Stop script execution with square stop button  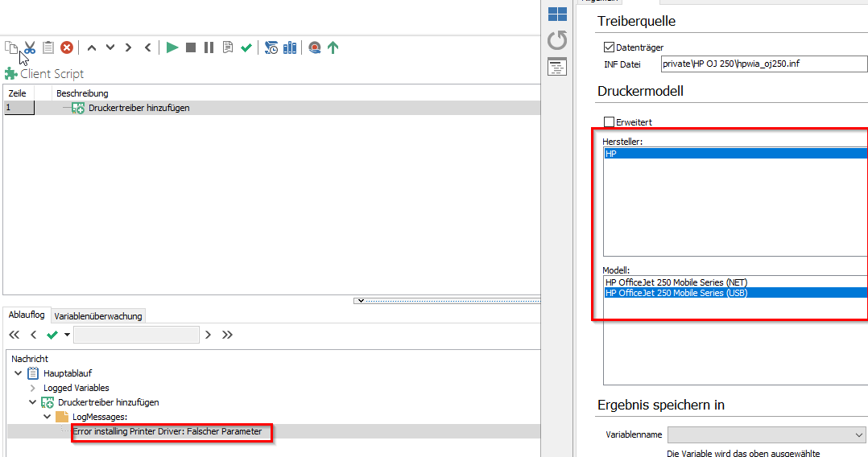pyautogui.click(x=191, y=47)
